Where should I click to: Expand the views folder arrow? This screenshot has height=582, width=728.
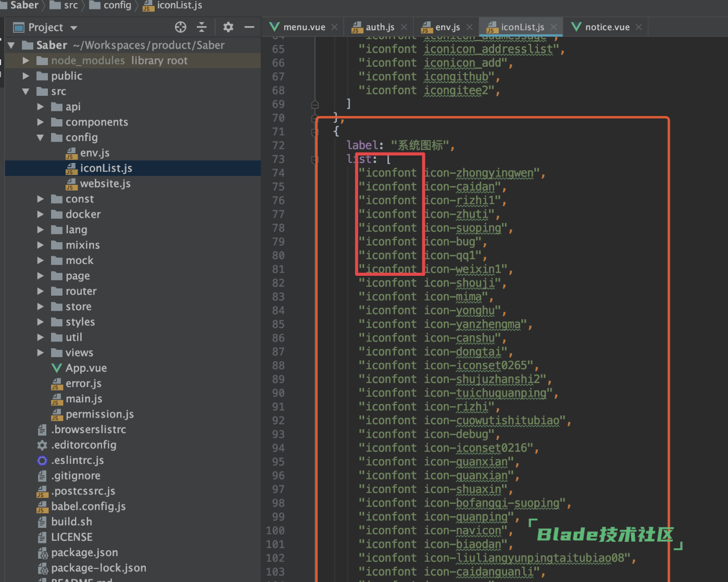point(40,352)
